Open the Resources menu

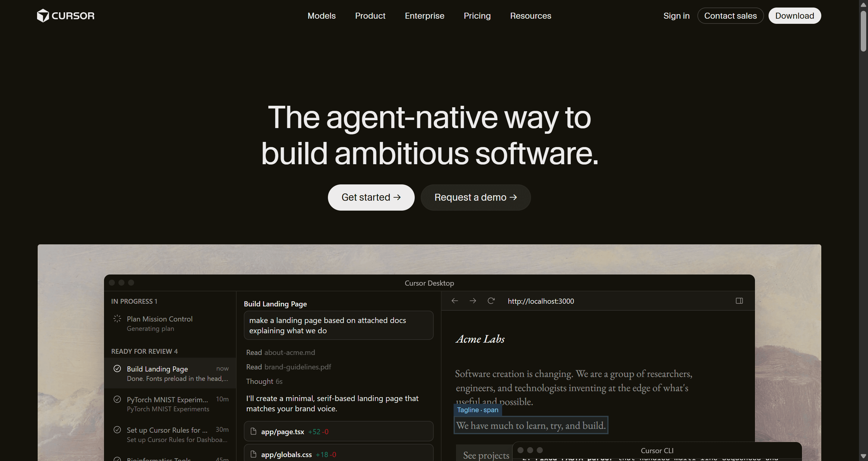point(531,16)
